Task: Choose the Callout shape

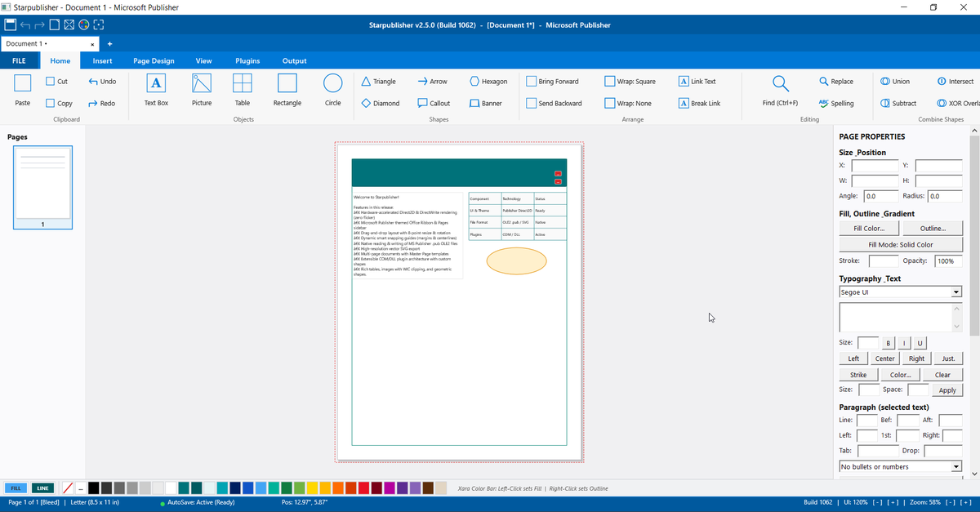Action: [x=434, y=104]
